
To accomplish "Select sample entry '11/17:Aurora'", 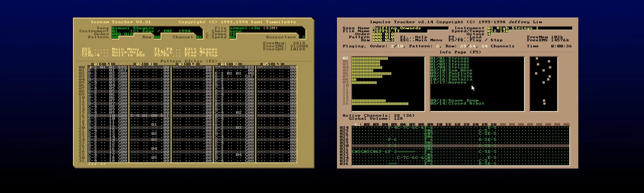I will pyautogui.click(x=448, y=82).
